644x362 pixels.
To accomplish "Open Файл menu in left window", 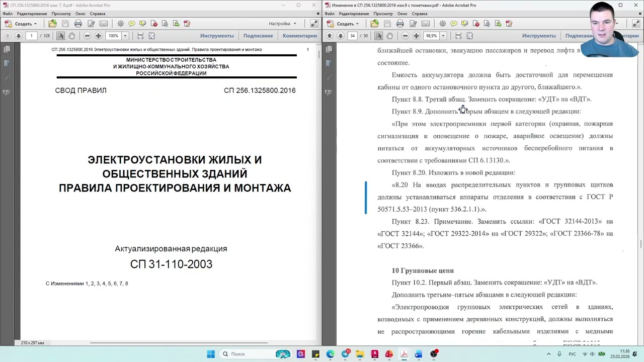I will click(x=7, y=14).
